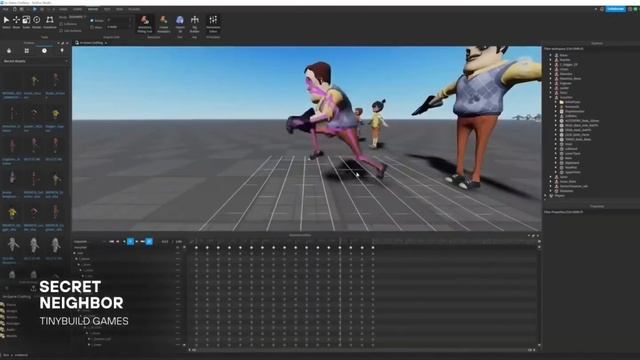Open Toolbox category dropdown under tabs
640x360 pixels.
[36, 61]
